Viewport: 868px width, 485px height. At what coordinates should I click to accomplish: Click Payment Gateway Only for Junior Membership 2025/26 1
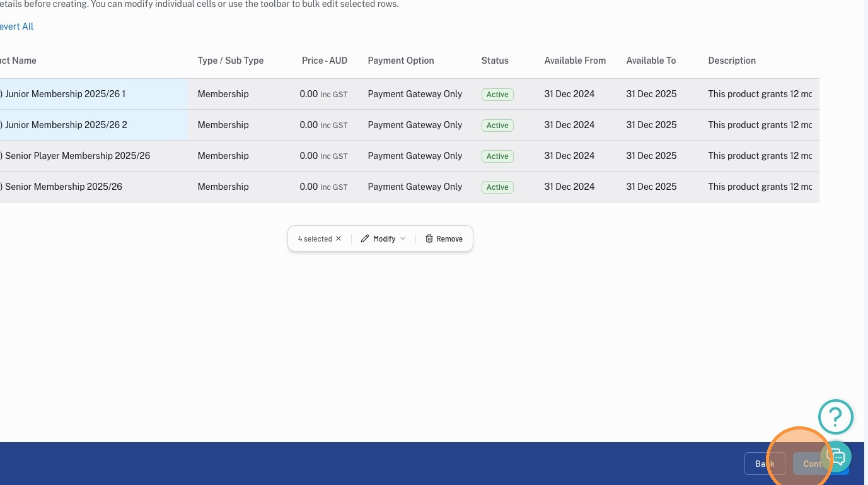pyautogui.click(x=415, y=94)
